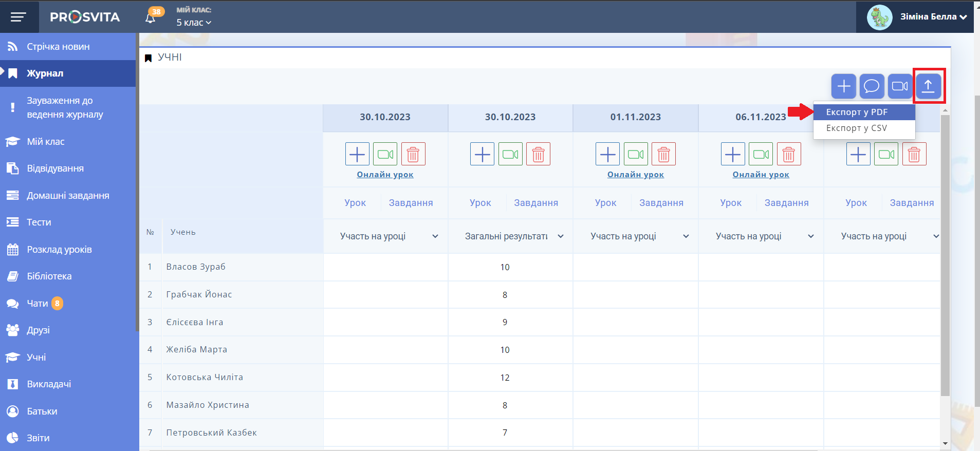
Task: Toggle the hamburger sidebar menu
Action: 19,17
